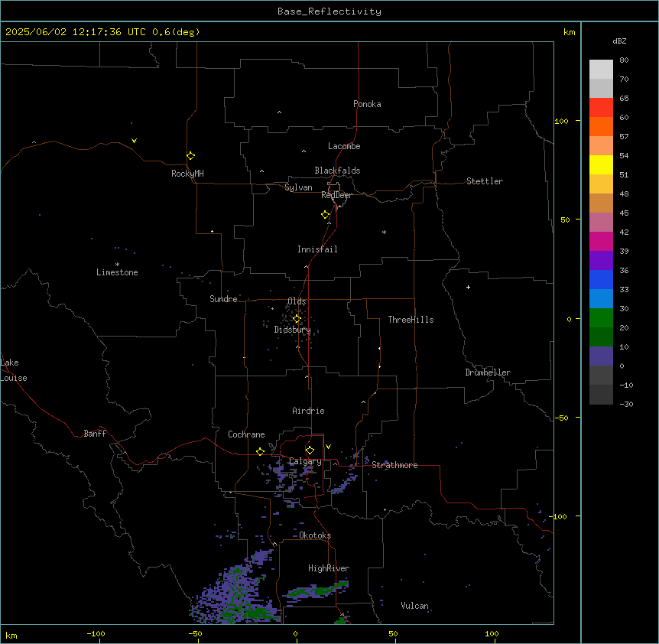Click the yellow diamond marker between Olds and Didsbury
The height and width of the screenshot is (644, 659).
click(x=297, y=319)
